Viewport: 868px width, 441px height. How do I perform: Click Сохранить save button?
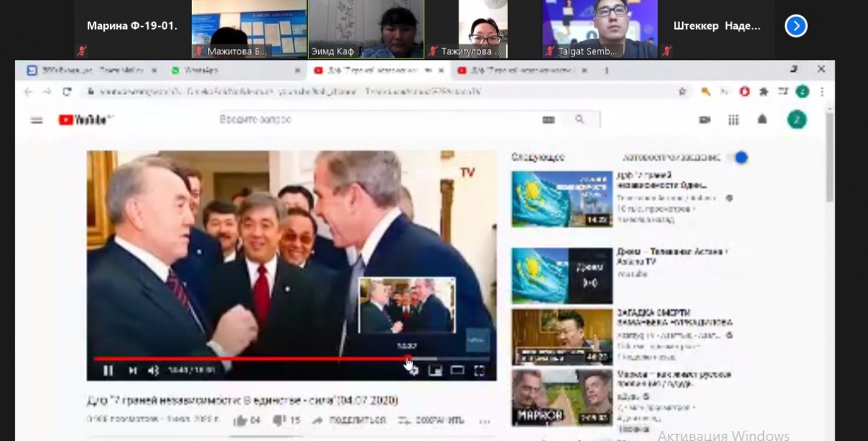(432, 421)
